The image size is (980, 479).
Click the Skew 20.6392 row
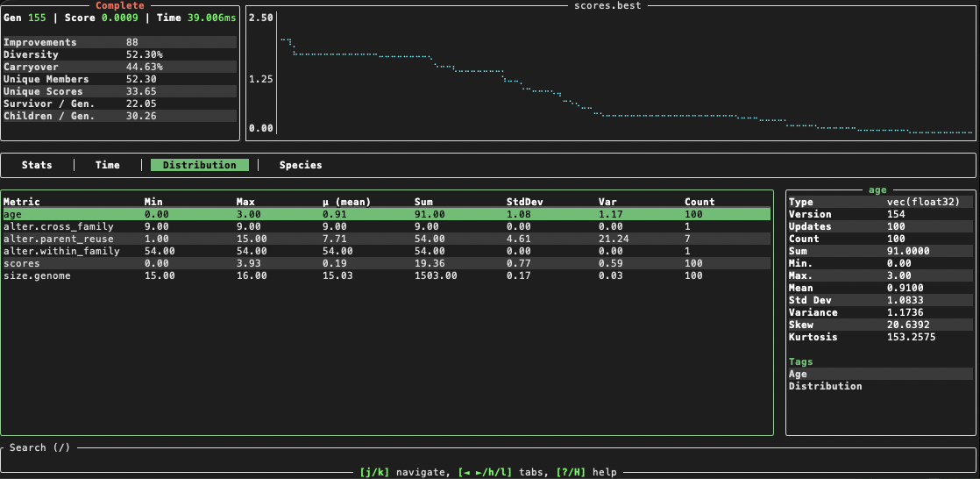click(x=881, y=325)
